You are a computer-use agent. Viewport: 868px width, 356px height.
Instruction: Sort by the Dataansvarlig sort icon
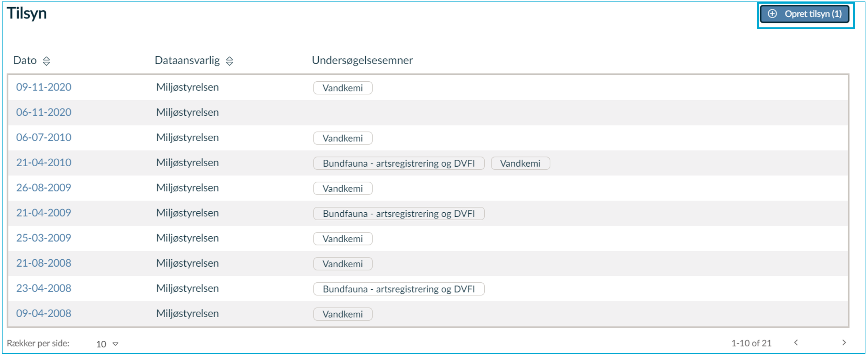pos(229,61)
